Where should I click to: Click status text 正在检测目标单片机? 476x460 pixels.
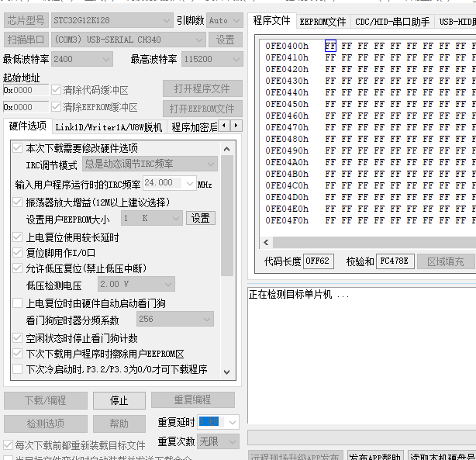click(299, 295)
